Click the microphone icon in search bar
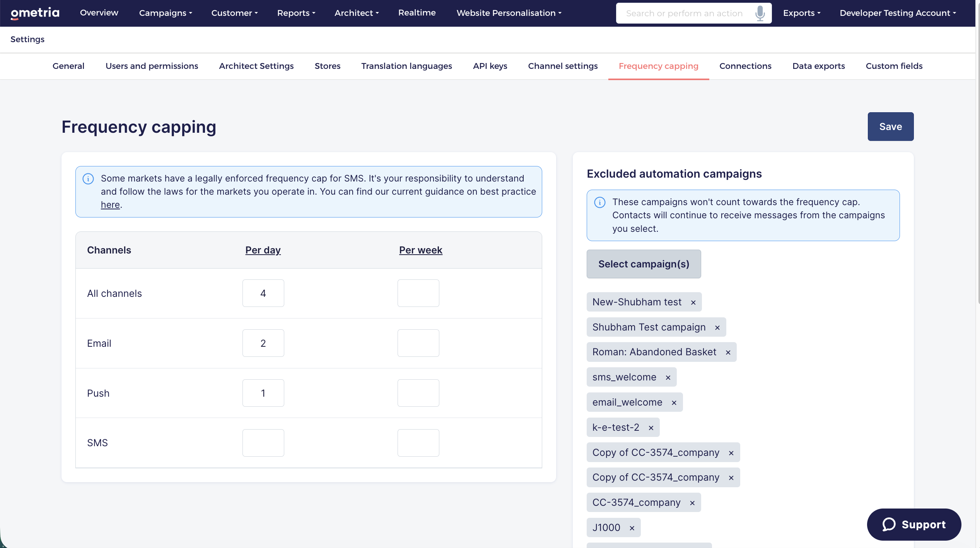980x548 pixels. (x=760, y=13)
